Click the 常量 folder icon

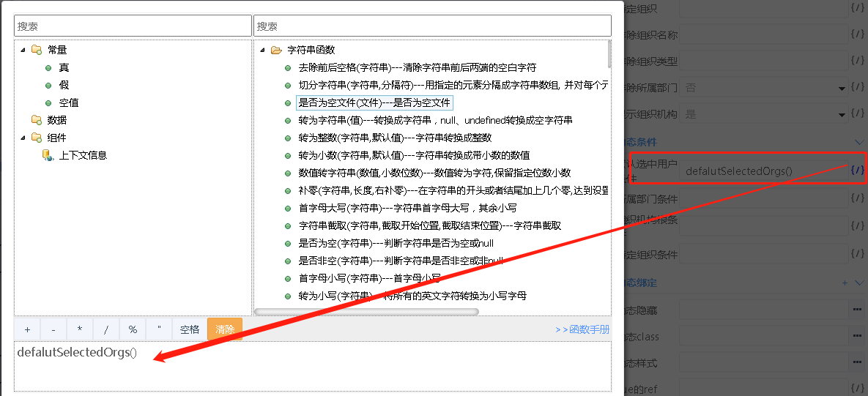tap(36, 50)
